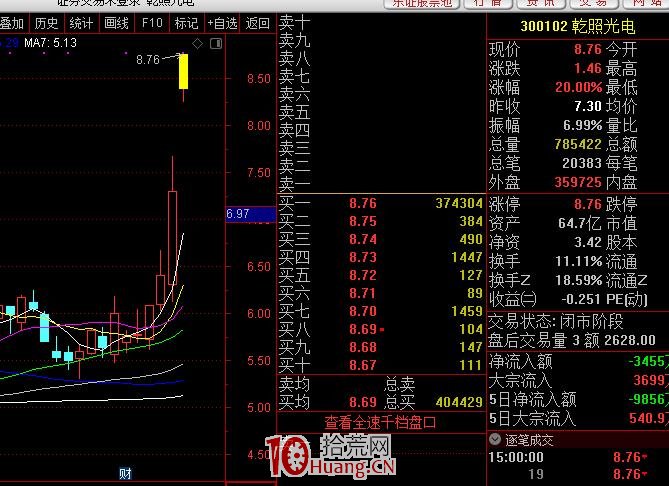Screen dimensions: 669x486
Task: Click the 总买 value 404429
Action: tap(459, 402)
